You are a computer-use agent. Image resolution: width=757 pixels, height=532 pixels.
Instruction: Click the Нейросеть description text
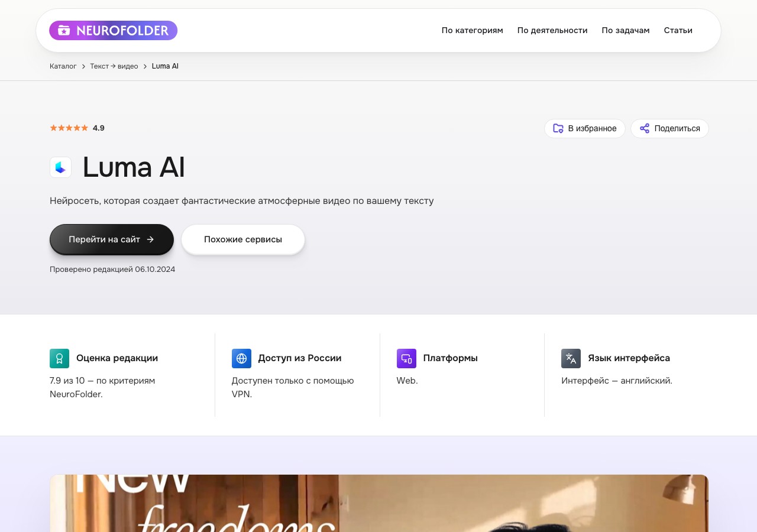coord(242,201)
